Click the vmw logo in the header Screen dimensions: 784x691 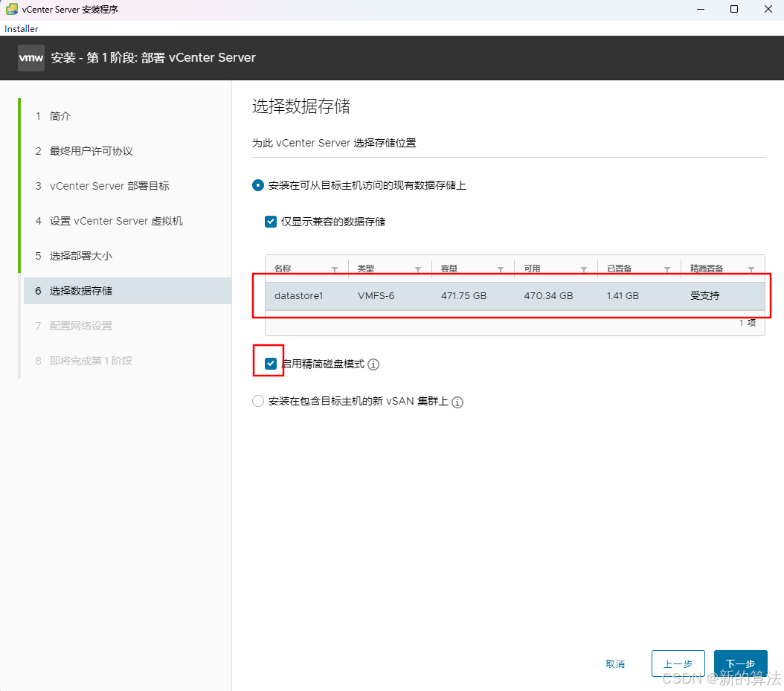(31, 58)
